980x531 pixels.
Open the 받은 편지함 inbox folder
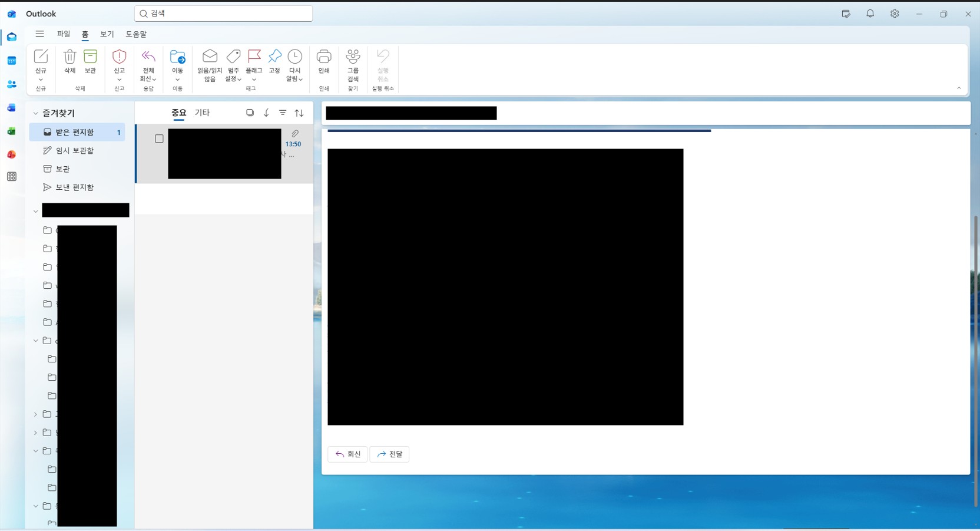click(x=77, y=132)
